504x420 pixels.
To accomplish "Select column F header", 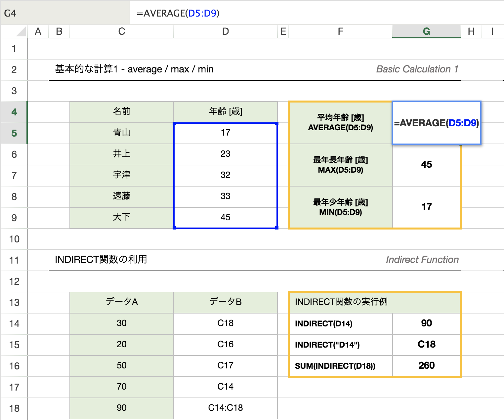I will (x=341, y=31).
